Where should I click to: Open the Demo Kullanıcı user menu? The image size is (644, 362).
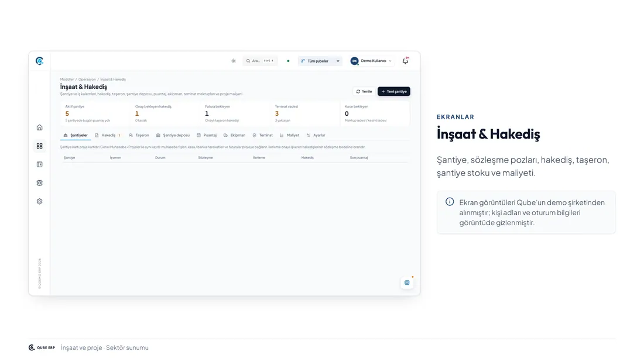click(371, 61)
